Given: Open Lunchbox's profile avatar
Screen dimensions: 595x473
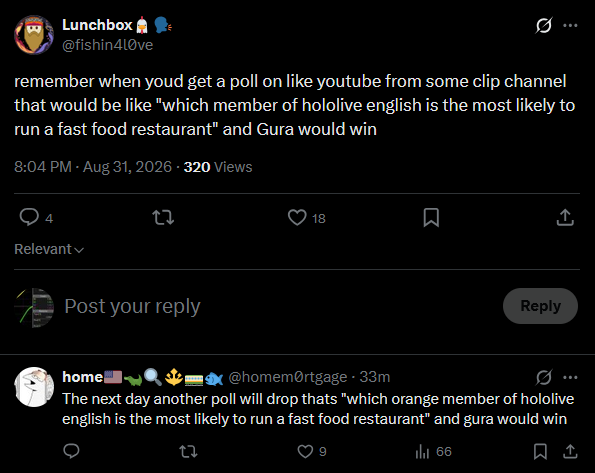Looking at the screenshot, I should click(34, 35).
